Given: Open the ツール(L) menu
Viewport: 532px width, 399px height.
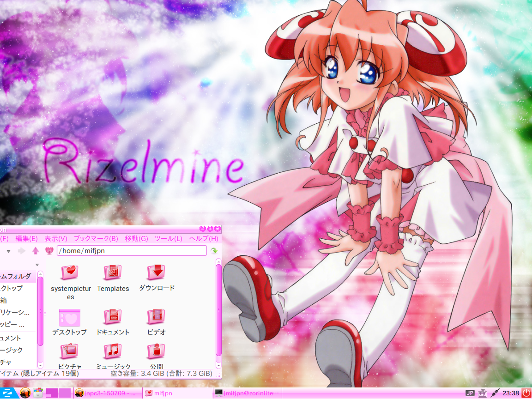Looking at the screenshot, I should pyautogui.click(x=169, y=238).
